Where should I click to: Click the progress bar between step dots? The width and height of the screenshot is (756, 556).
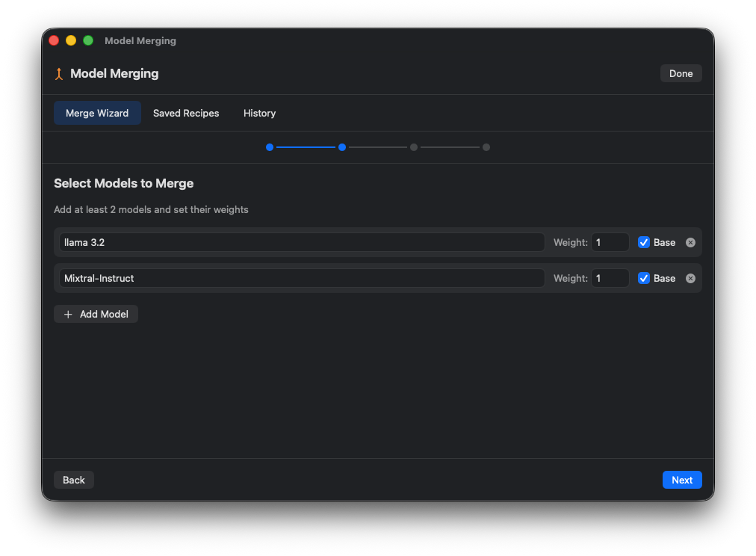(x=306, y=147)
